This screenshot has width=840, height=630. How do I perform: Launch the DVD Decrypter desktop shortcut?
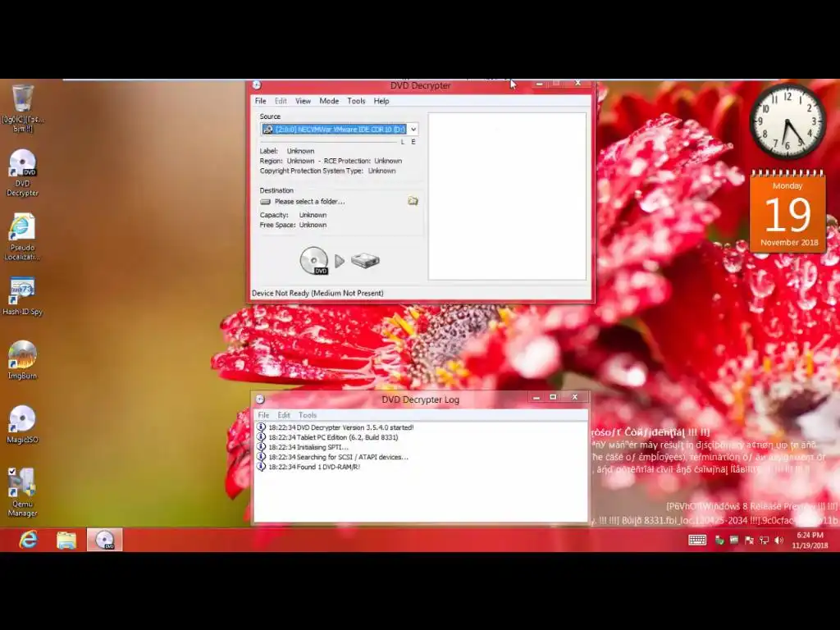pos(22,172)
